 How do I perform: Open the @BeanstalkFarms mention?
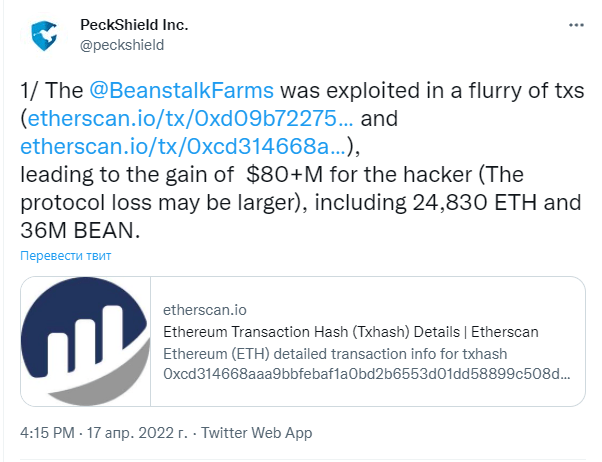[x=182, y=91]
